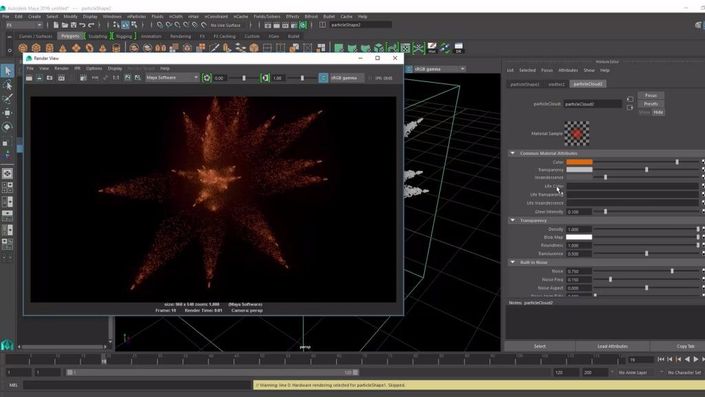Select the arrow Select tool in toolbox
705x397 pixels.
(x=8, y=71)
